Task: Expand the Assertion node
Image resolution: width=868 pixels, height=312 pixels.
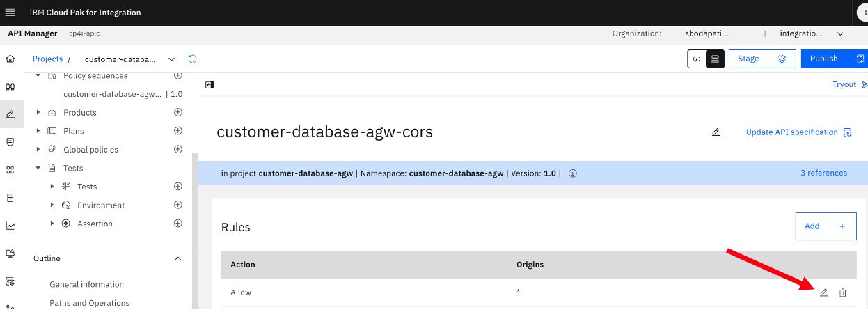Action: [52, 224]
